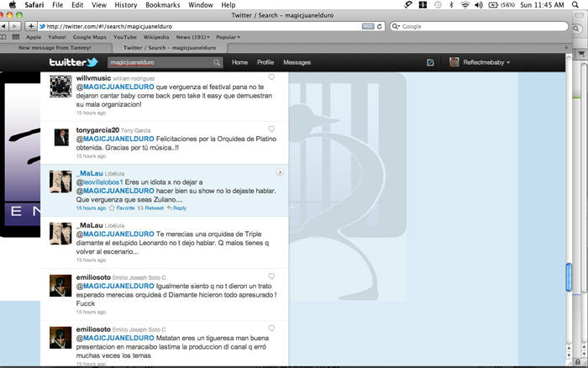
Task: Open Google Maps bookmark
Action: [90, 37]
